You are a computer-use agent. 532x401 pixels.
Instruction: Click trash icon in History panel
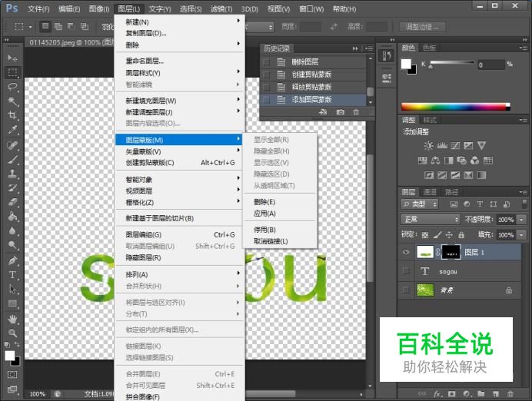point(356,112)
